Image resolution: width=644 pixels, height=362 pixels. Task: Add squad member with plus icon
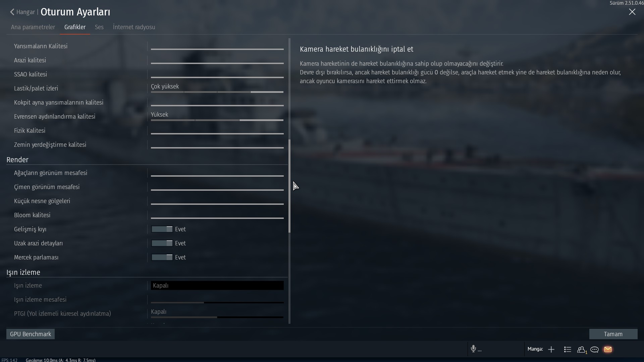pyautogui.click(x=551, y=350)
